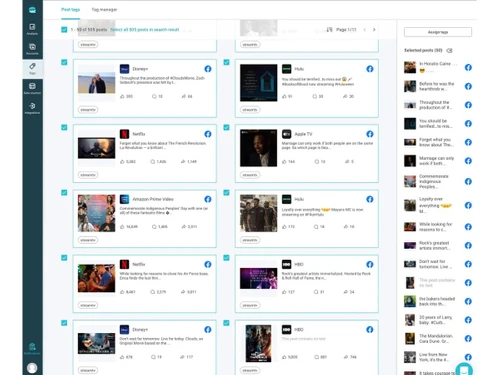This screenshot has width=500, height=375.
Task: Open the Hulu dark house post thumbnail
Action: [258, 83]
